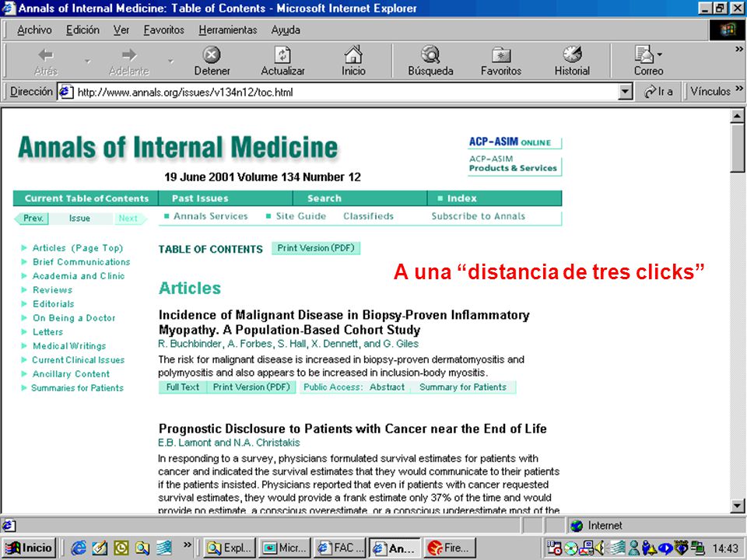
Task: Open the Archivo menu
Action: 34,30
